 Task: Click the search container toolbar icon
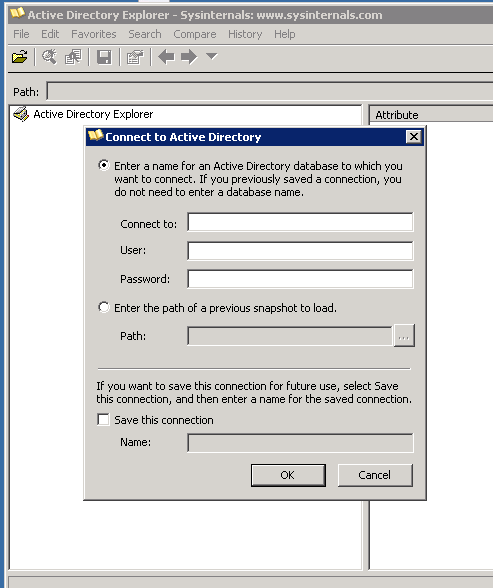pos(49,57)
